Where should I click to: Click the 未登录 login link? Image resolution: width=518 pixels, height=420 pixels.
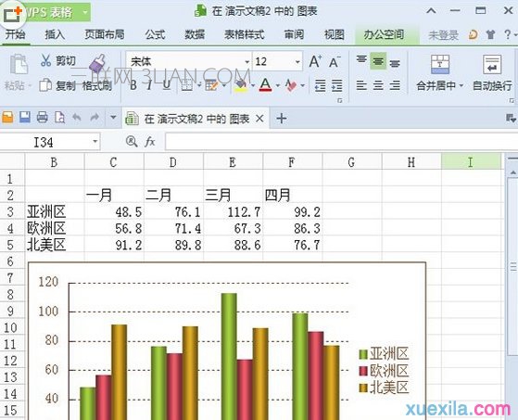[x=443, y=35]
